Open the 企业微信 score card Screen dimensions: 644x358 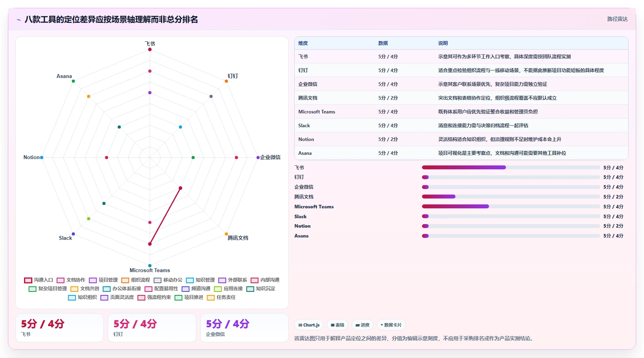(245, 328)
